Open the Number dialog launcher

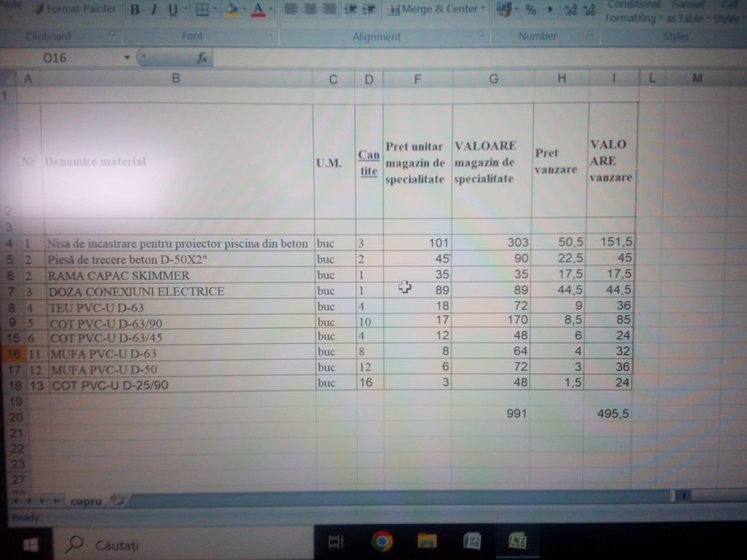[591, 34]
